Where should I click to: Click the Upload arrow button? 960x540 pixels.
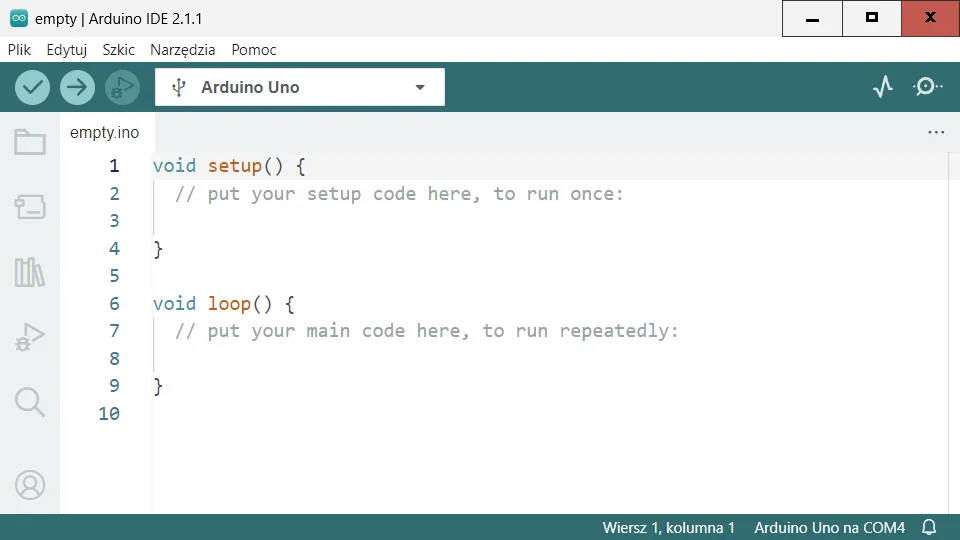pos(77,87)
